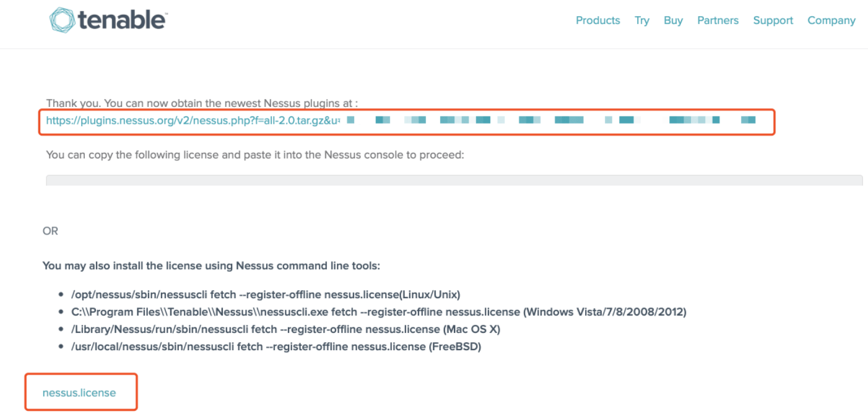
Task: Click the Linux/Unix nessuscli command line
Action: tap(266, 294)
